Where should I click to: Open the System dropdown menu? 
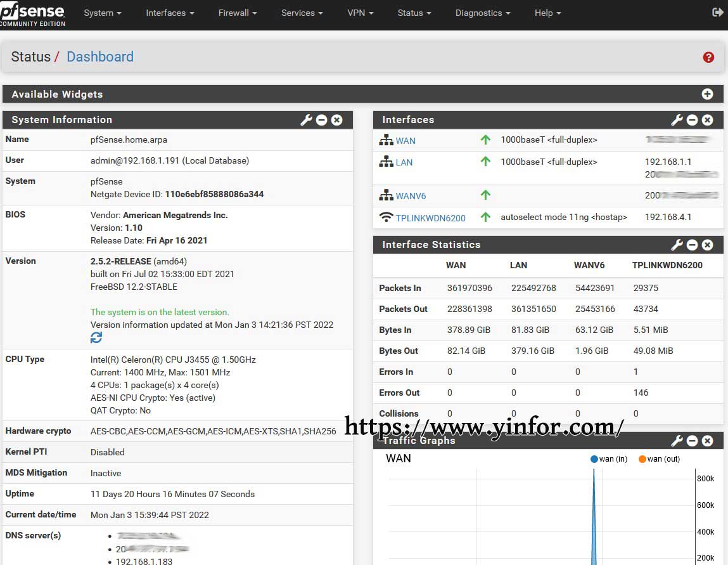coord(102,13)
